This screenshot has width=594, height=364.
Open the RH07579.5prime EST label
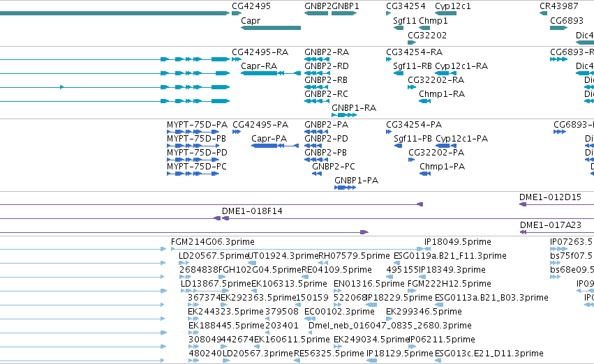pyautogui.click(x=354, y=256)
